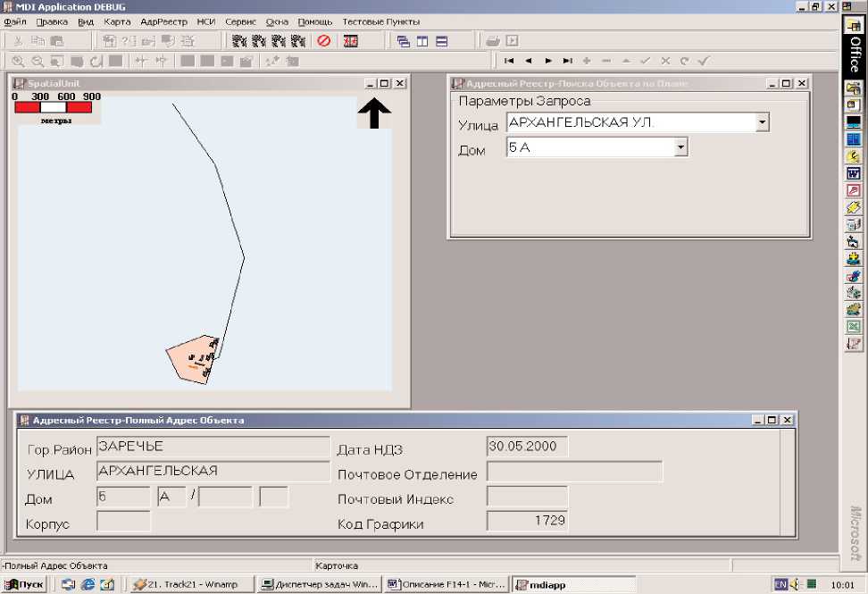Click the curved refresh arrow on map toolbar
The height and width of the screenshot is (594, 868).
(96, 62)
